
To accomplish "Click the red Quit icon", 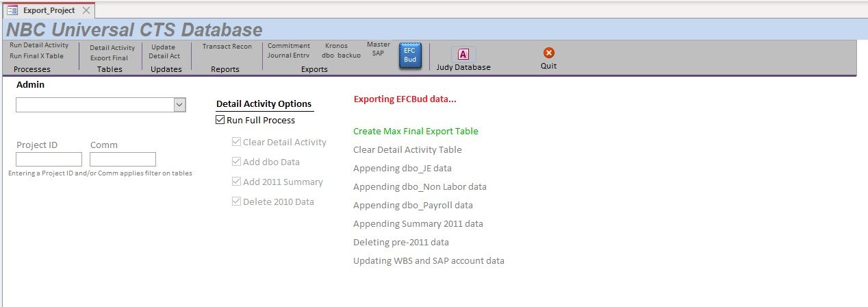I will click(548, 53).
